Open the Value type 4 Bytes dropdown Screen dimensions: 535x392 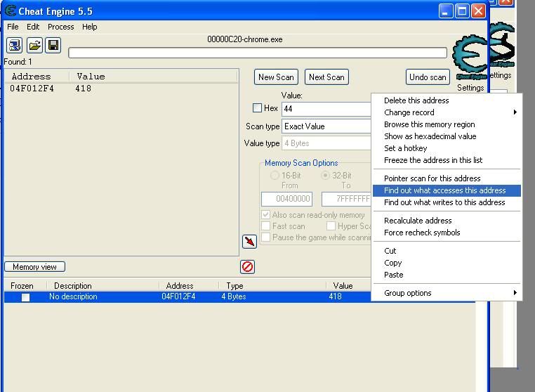(x=326, y=143)
